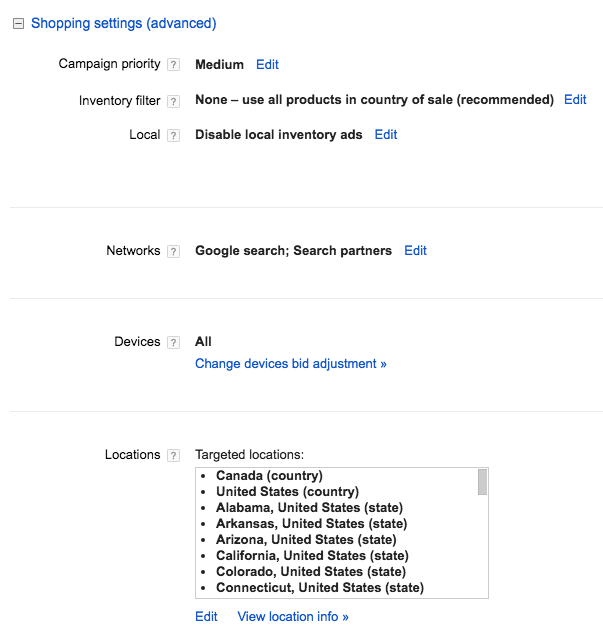Select United States (country) in locations list
The height and width of the screenshot is (631, 603).
pos(287,492)
